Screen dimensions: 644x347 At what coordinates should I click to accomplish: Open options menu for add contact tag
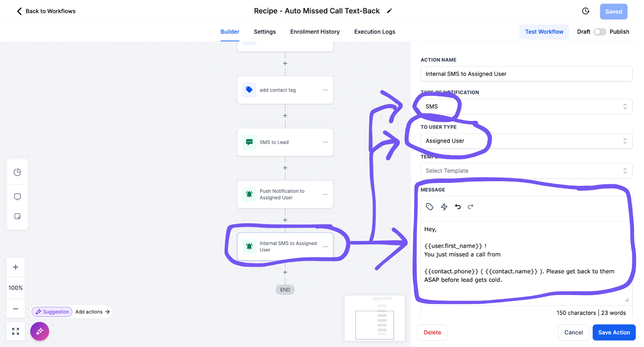click(x=325, y=90)
